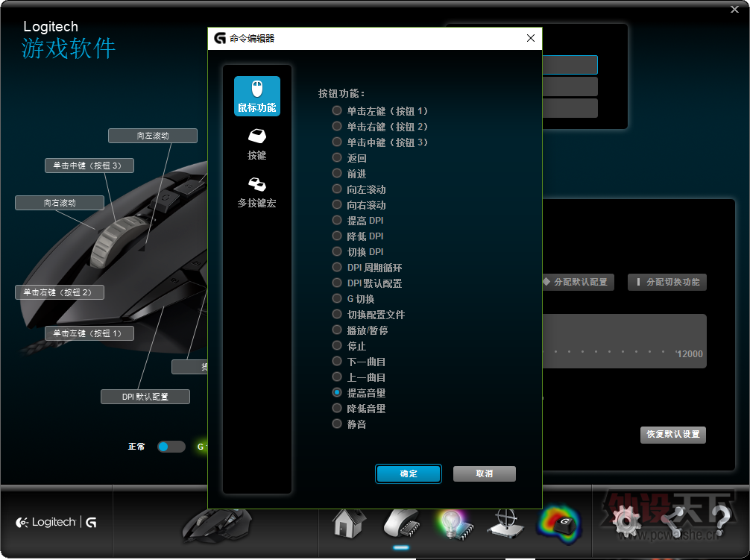This screenshot has height=560, width=750.
Task: Choose the DPI 周期循环 radio option
Action: tap(337, 268)
